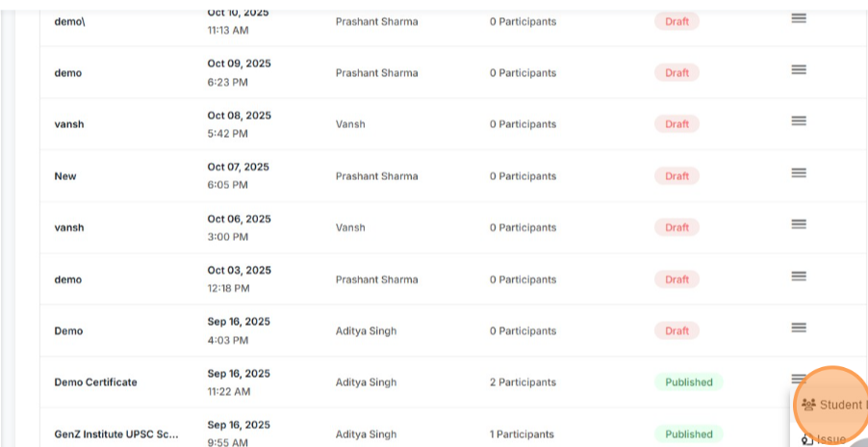Expand actions for Demo at 4:03 PM
Viewport: 868px width, 447px height.
(798, 328)
